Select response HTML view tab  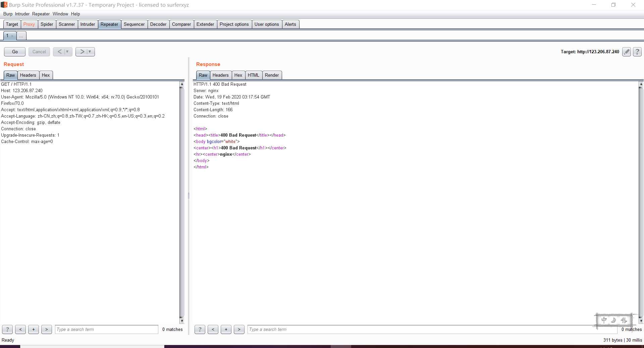click(254, 75)
